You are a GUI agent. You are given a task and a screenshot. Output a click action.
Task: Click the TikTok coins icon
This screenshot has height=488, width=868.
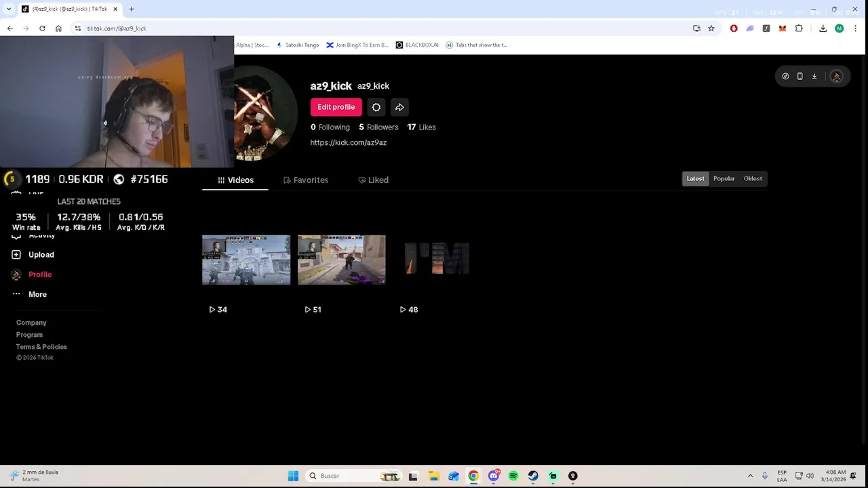(x=785, y=76)
